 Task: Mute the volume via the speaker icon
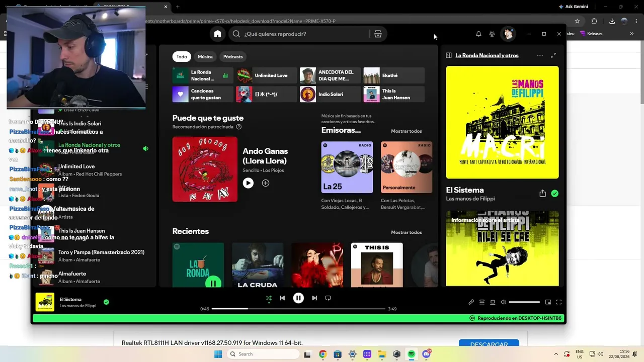click(503, 302)
